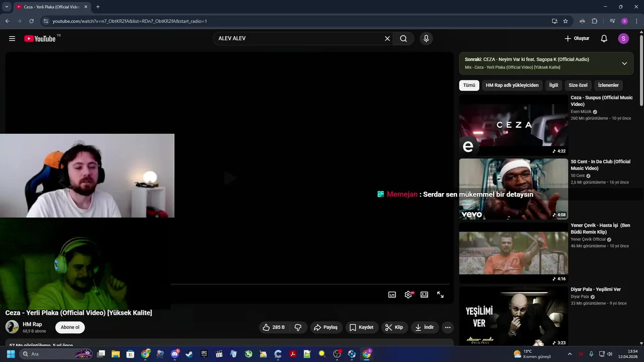This screenshot has width=644, height=362.
Task: Subscribe with Abone ol button
Action: pyautogui.click(x=70, y=327)
